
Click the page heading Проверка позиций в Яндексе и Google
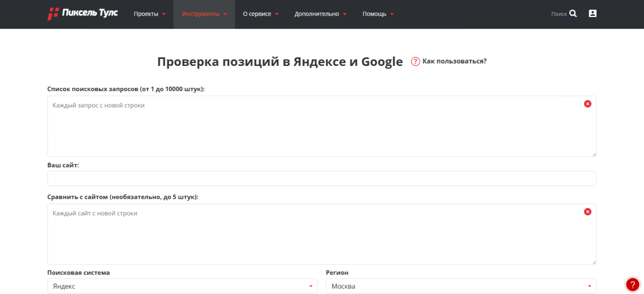280,61
